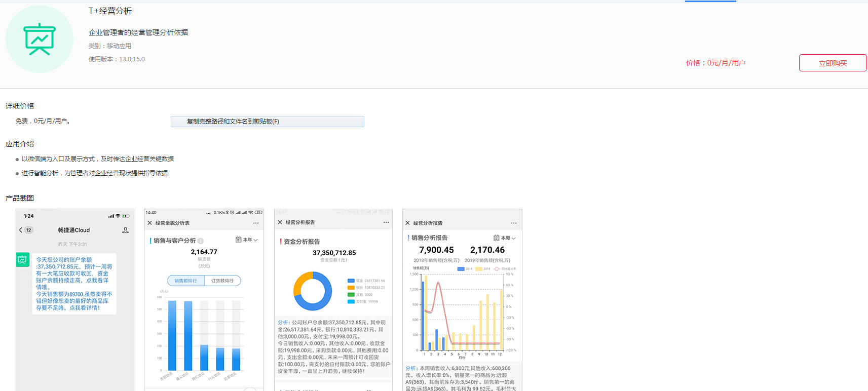Click the 畅捷通Cloud chat title

tap(74, 230)
